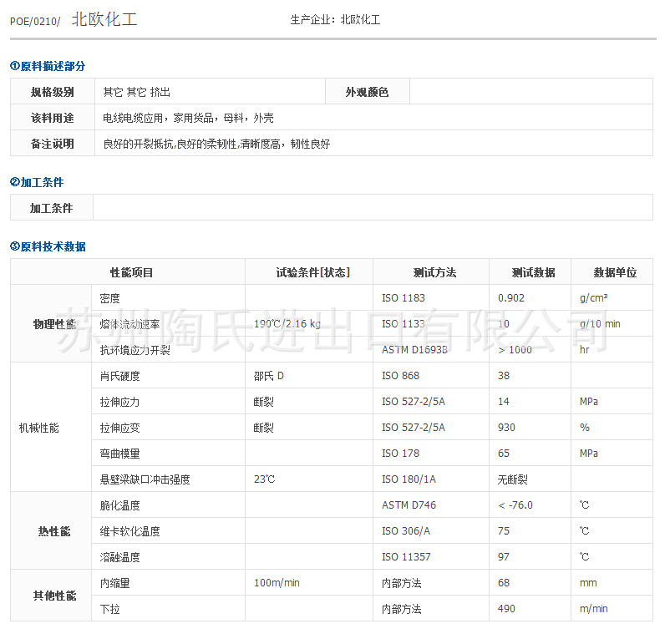Click the 0.902 density value

click(x=511, y=298)
